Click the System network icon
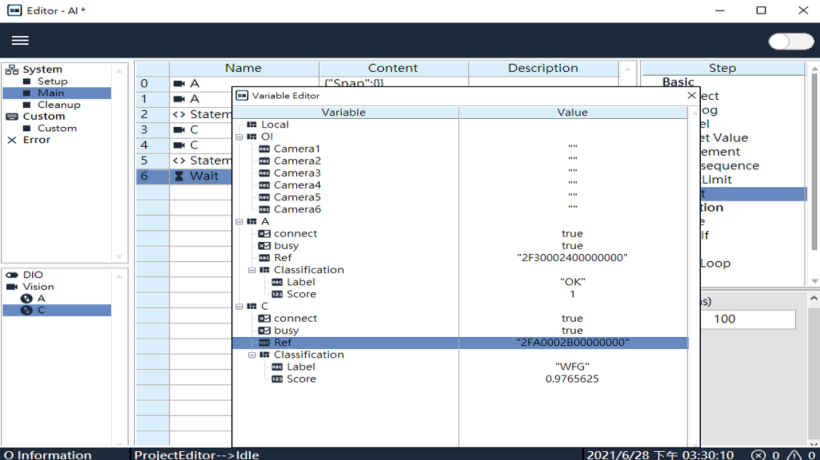Viewport: 820px width, 460px height. coord(12,70)
